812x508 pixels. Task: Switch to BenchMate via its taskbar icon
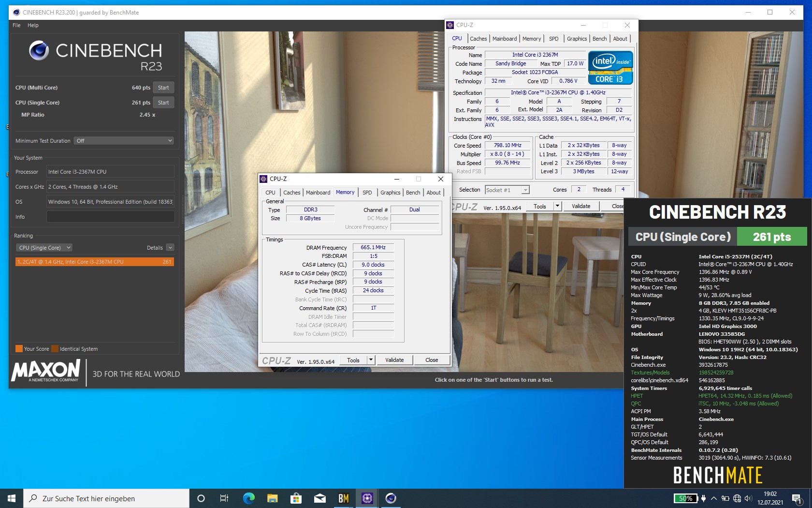tap(343, 498)
